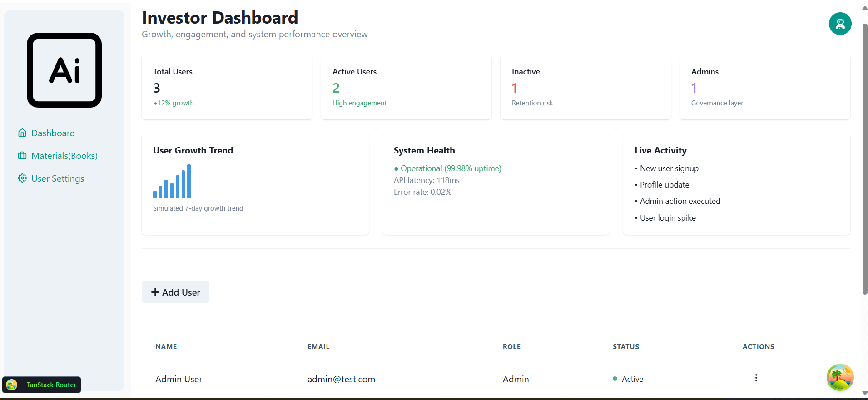Viewport: 868px width, 400px height.
Task: Click the Dashboard home icon
Action: click(x=22, y=133)
